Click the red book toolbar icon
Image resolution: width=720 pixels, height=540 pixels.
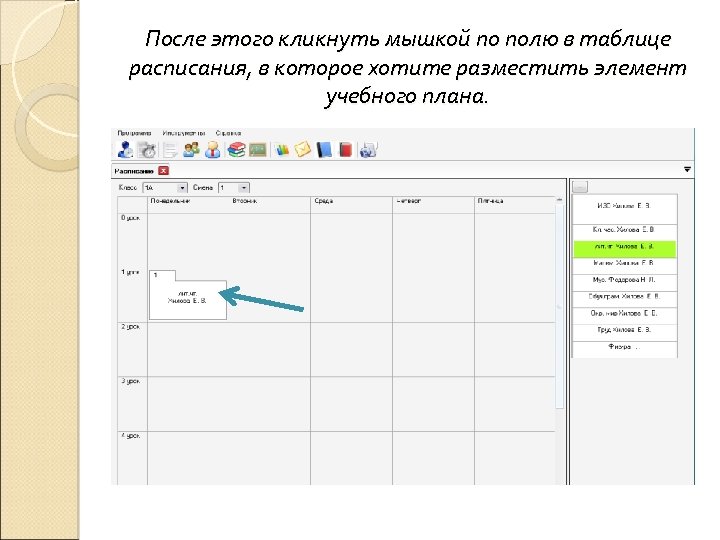pos(345,150)
